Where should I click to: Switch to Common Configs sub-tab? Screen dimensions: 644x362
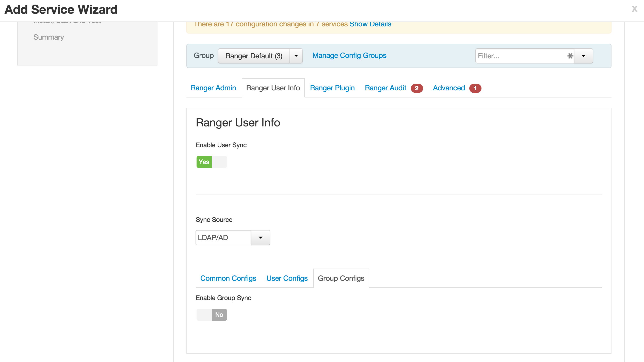pos(228,278)
